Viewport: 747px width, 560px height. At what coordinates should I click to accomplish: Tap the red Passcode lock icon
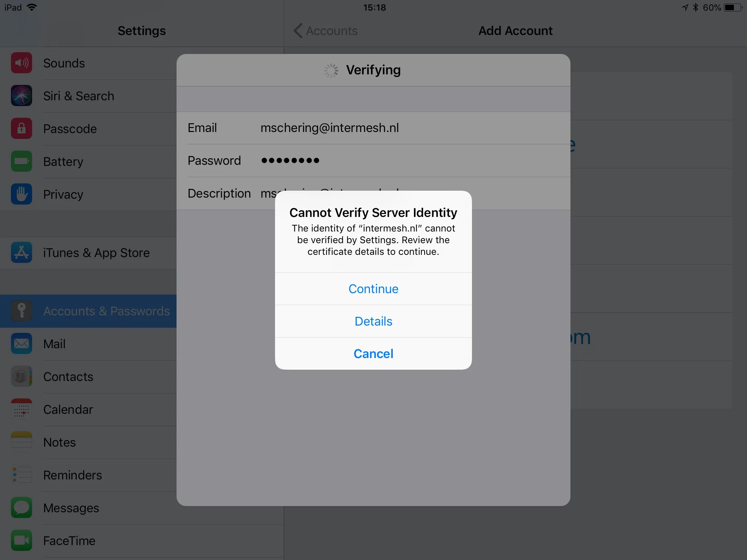click(x=22, y=129)
